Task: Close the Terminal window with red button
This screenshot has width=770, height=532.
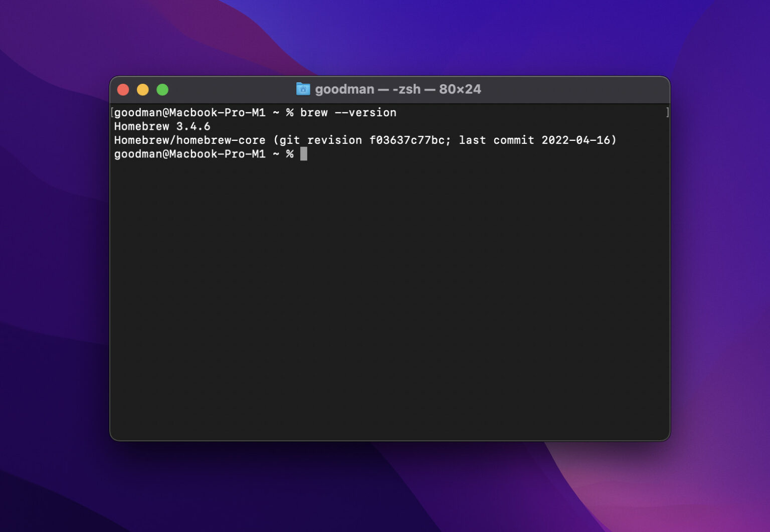Action: tap(123, 90)
